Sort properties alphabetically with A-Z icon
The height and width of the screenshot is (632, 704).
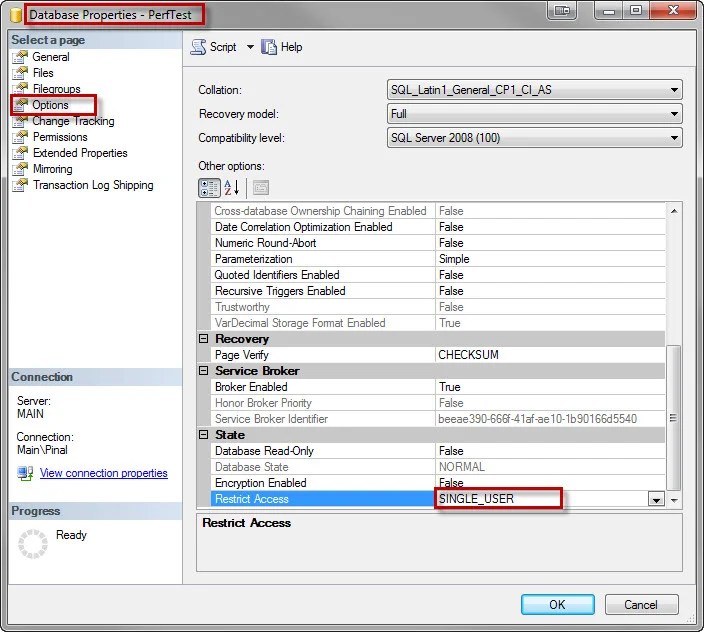point(232,188)
